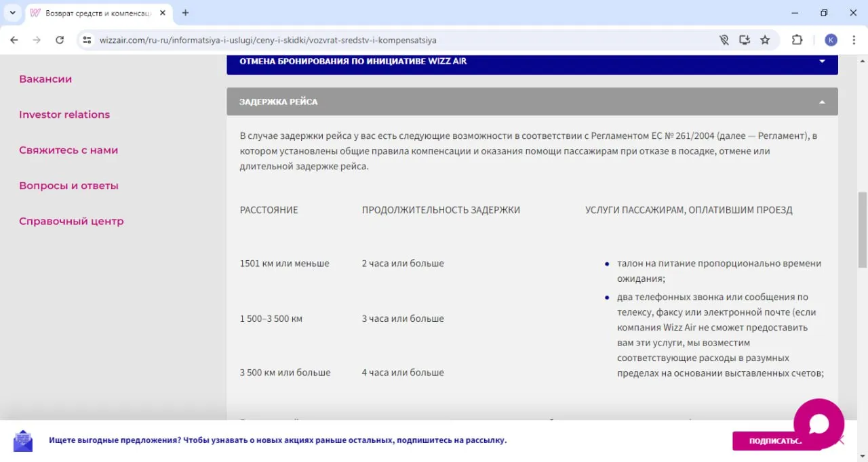Screen dimensions: 868x462
Task: Close the newsletter subscription banner
Action: pos(840,441)
